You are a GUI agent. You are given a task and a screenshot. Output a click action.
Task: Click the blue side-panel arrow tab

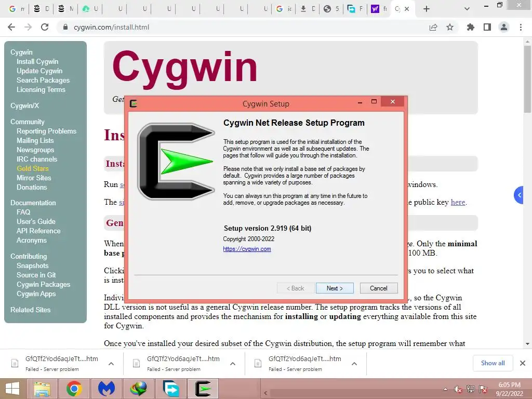519,195
